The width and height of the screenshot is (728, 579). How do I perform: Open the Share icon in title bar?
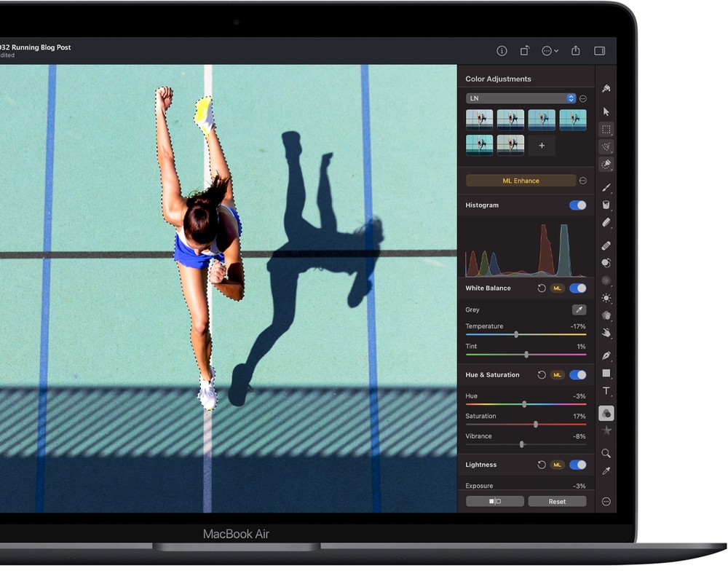coord(575,51)
